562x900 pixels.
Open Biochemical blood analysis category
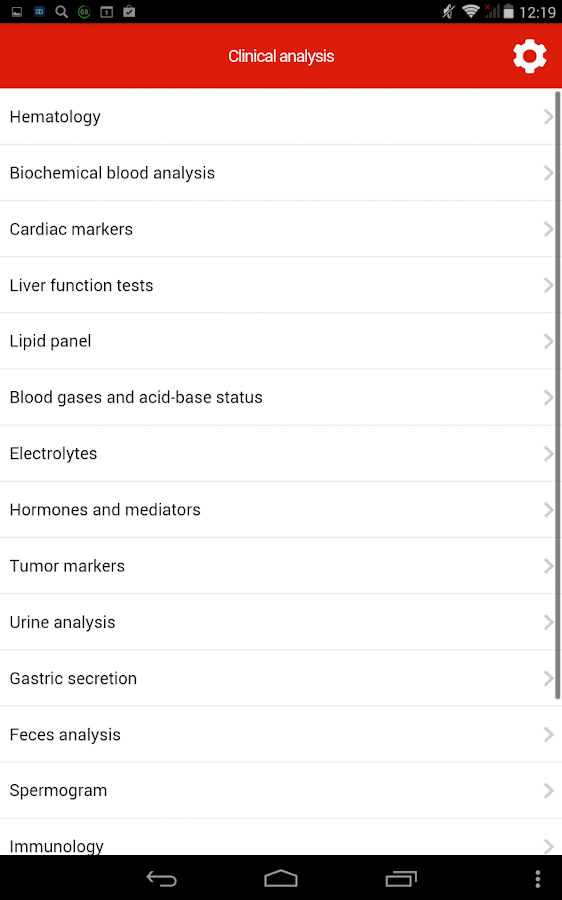[x=278, y=173]
